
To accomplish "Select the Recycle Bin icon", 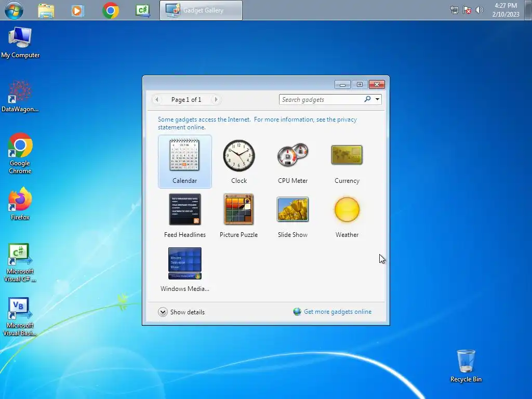I will click(x=466, y=366).
